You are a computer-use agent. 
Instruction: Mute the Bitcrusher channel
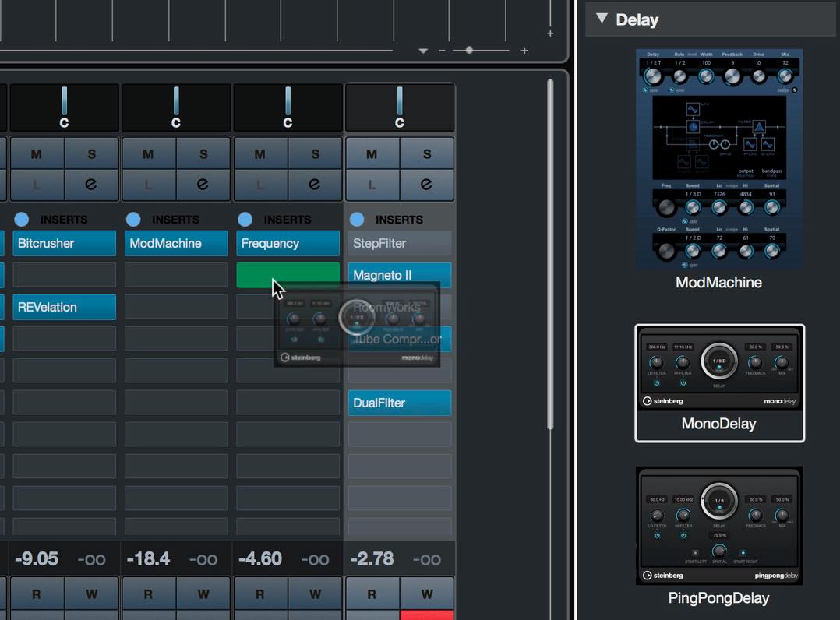(37, 154)
